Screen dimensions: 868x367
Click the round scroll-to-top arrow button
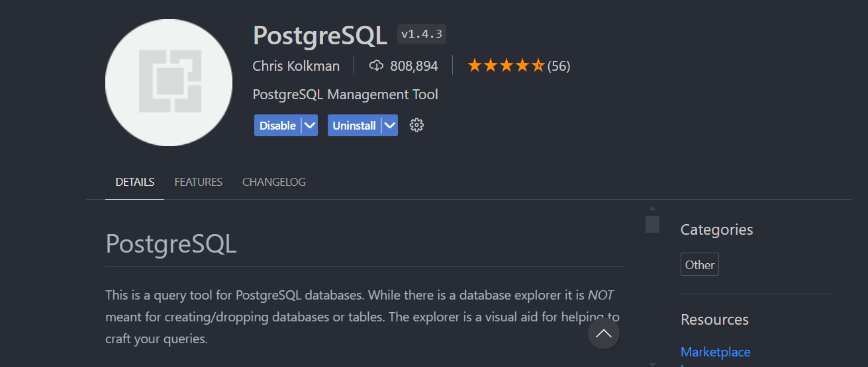pyautogui.click(x=604, y=334)
